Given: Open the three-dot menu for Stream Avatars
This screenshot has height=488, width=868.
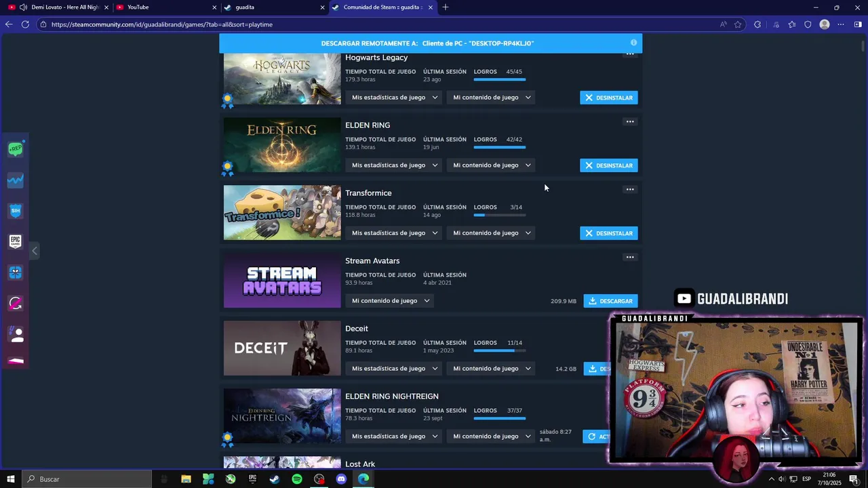Looking at the screenshot, I should (x=630, y=258).
